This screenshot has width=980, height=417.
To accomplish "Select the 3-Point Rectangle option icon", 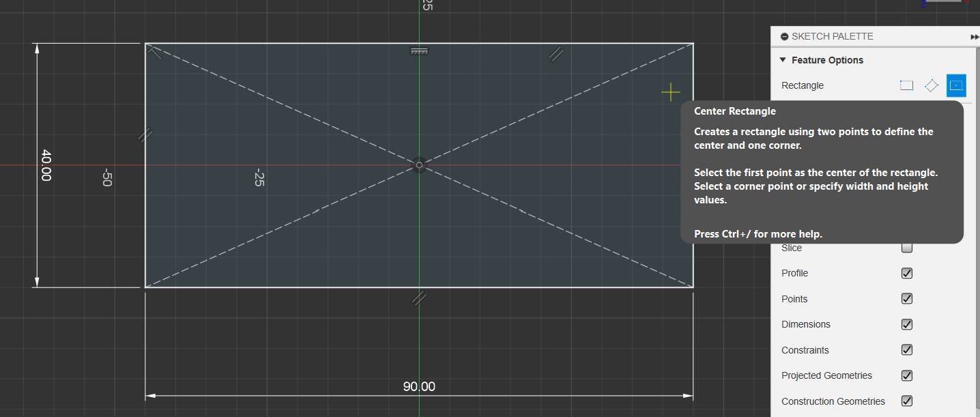I will pyautogui.click(x=932, y=85).
